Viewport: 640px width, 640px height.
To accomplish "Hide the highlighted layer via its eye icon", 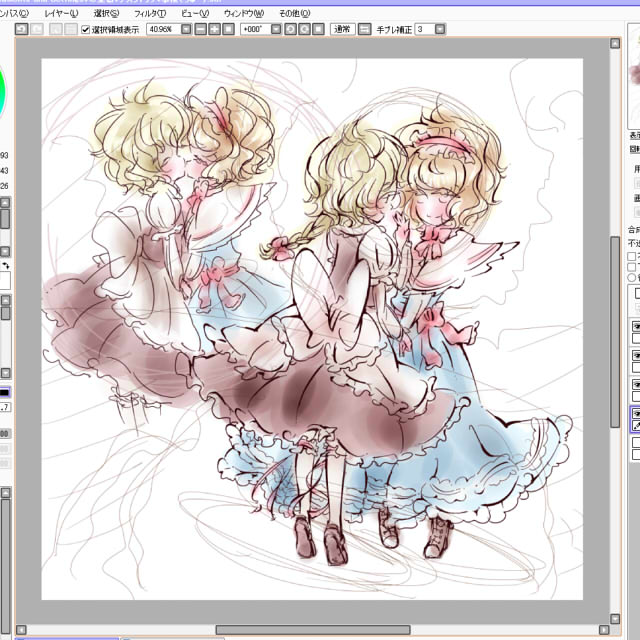I will (x=636, y=414).
